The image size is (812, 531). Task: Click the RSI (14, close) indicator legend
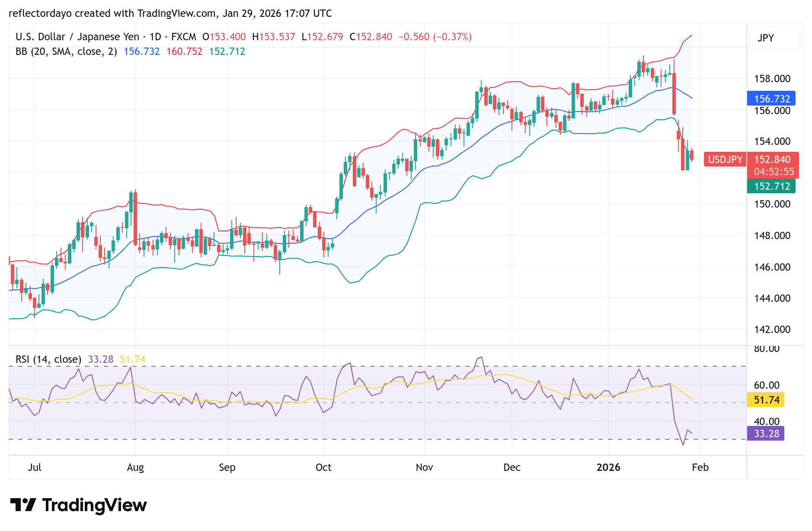[49, 359]
